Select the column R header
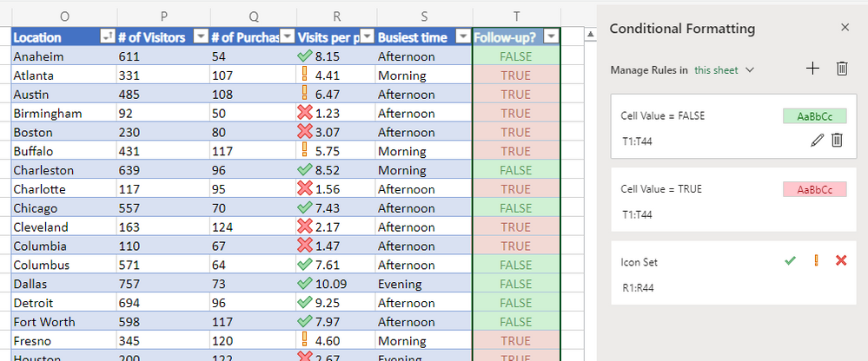The image size is (868, 361). pos(335,16)
